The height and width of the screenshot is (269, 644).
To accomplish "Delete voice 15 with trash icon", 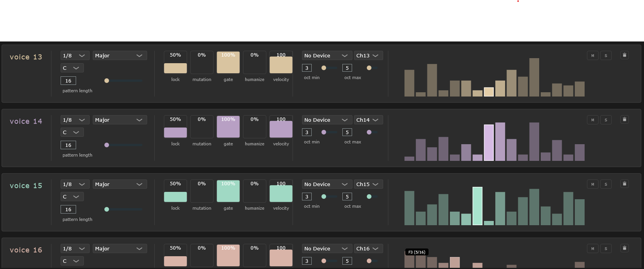I will [x=624, y=184].
